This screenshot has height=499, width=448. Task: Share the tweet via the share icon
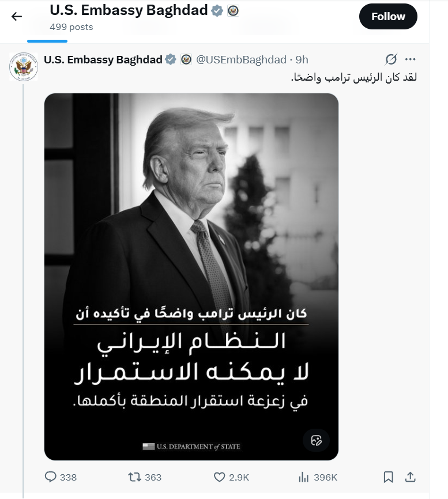411,477
